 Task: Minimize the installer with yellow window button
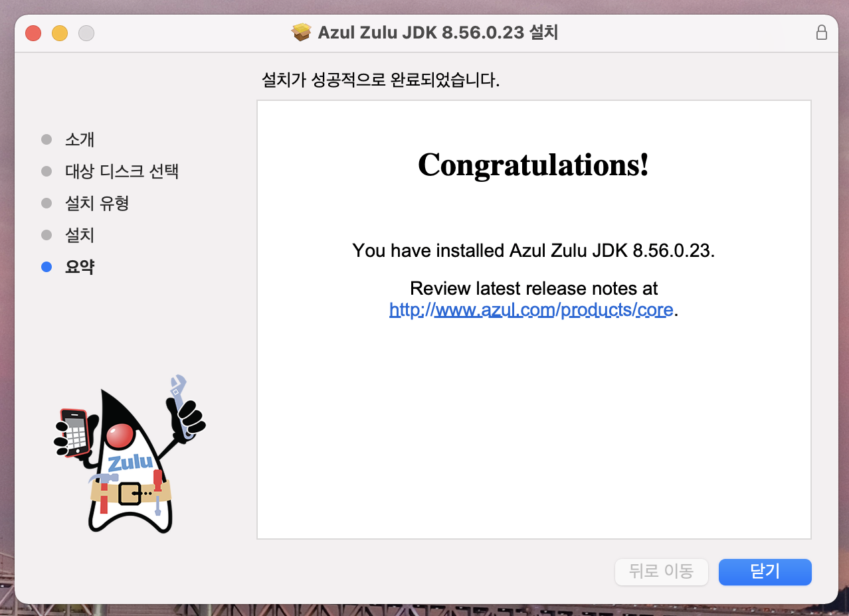click(60, 33)
